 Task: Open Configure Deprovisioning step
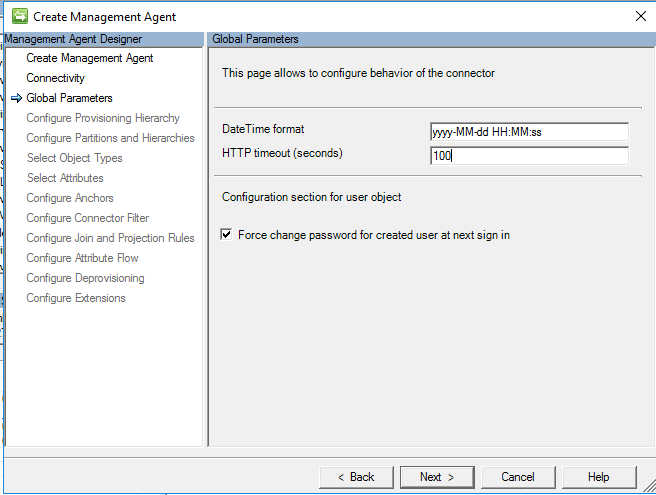click(85, 278)
